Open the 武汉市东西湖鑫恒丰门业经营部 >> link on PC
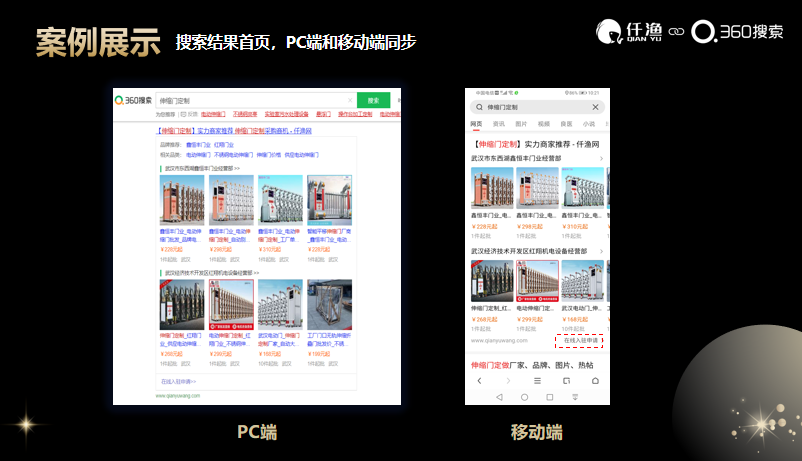The image size is (802, 461). tap(202, 168)
